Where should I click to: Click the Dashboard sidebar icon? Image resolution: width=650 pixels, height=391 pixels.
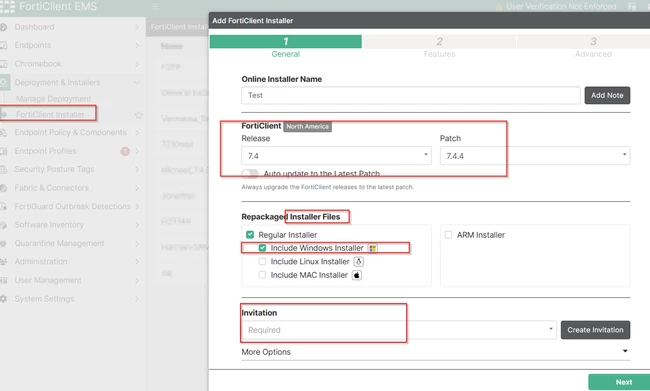click(4, 27)
